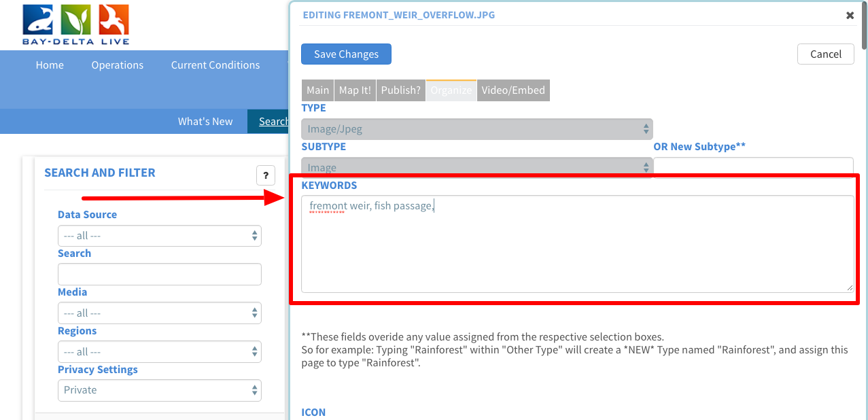Select the Organize tab
The height and width of the screenshot is (420, 868).
pos(451,90)
